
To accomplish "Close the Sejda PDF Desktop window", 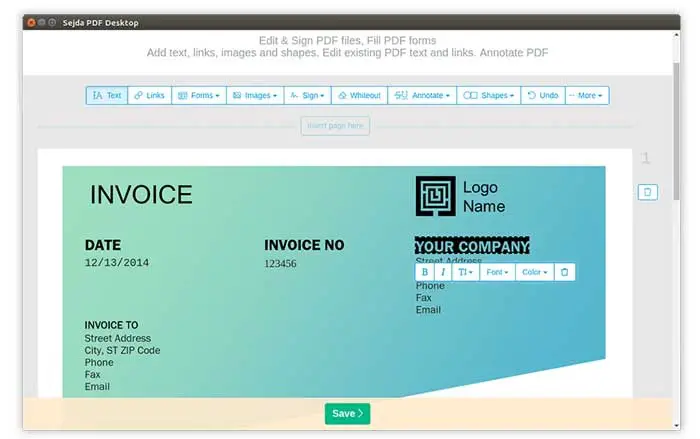I will (x=31, y=22).
